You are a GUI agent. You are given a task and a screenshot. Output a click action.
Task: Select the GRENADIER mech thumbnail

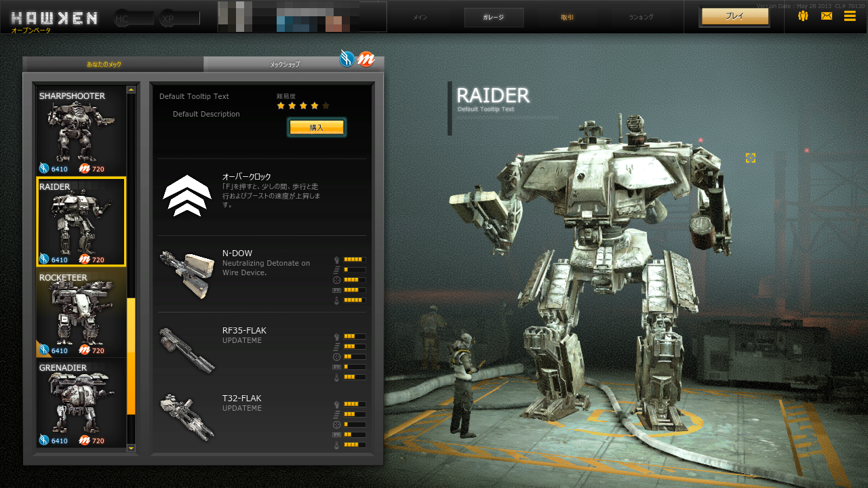click(81, 403)
